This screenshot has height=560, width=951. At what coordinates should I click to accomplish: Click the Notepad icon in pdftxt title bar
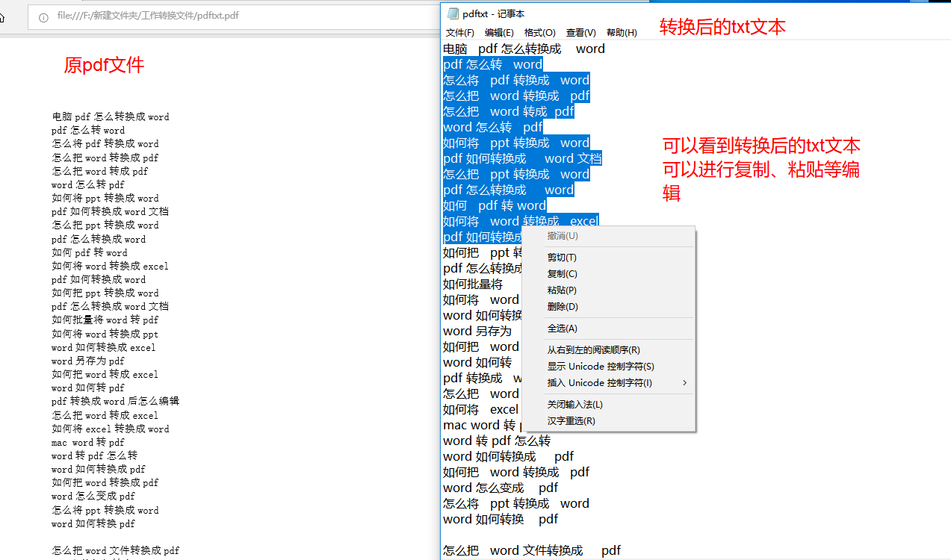(x=453, y=13)
